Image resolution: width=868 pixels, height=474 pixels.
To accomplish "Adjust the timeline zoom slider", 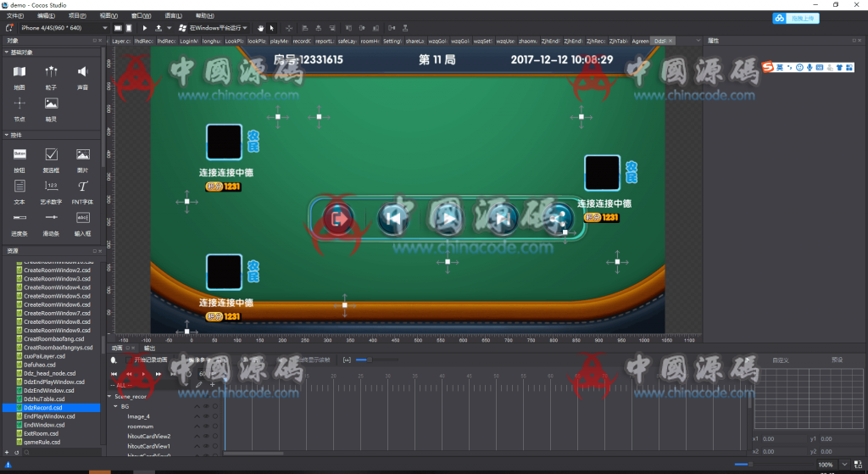I will pyautogui.click(x=376, y=360).
